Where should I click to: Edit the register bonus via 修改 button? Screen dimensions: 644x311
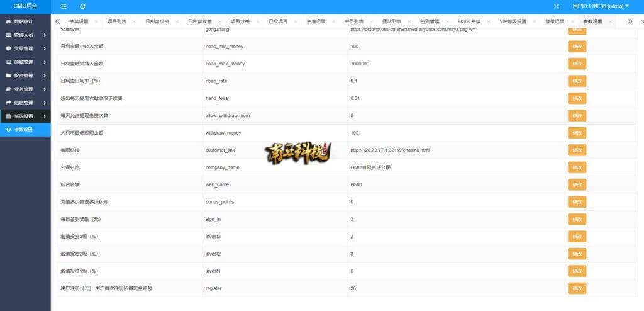point(576,288)
